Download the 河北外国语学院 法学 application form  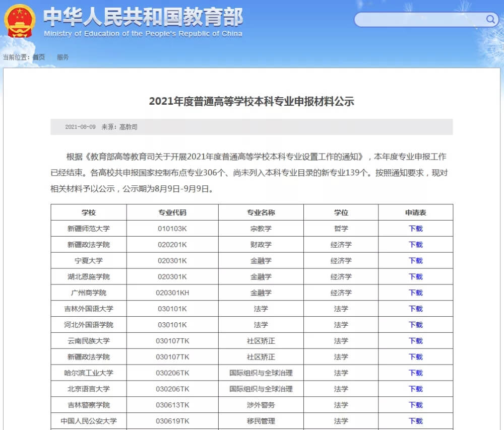pyautogui.click(x=415, y=325)
